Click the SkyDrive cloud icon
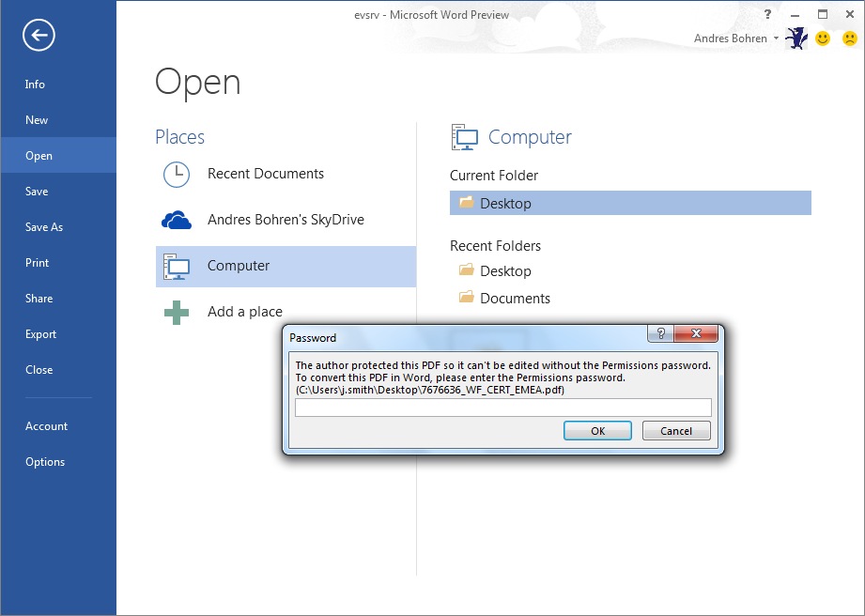Screen dimensions: 865x616 point(177,220)
